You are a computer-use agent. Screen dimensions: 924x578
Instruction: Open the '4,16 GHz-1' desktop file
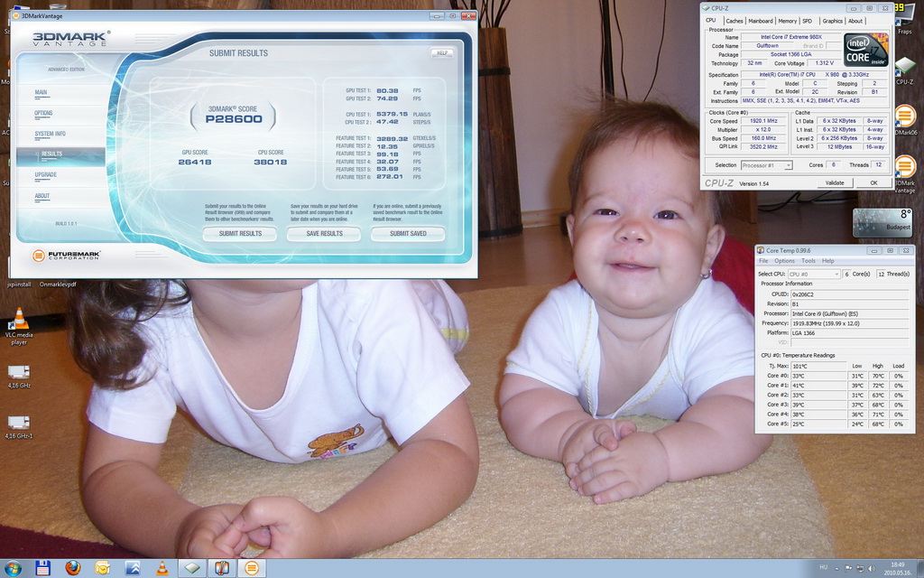[19, 427]
